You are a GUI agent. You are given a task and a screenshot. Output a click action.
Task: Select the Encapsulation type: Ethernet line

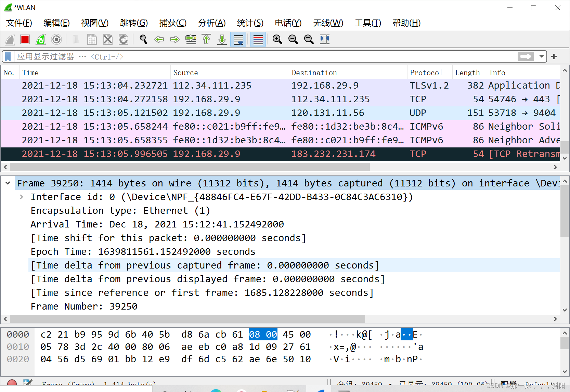(x=120, y=211)
